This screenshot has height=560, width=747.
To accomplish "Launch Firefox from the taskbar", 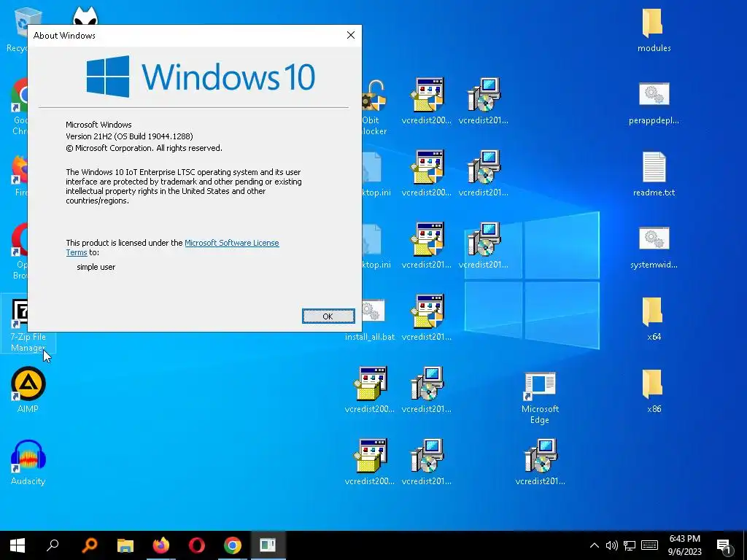I will tap(161, 545).
